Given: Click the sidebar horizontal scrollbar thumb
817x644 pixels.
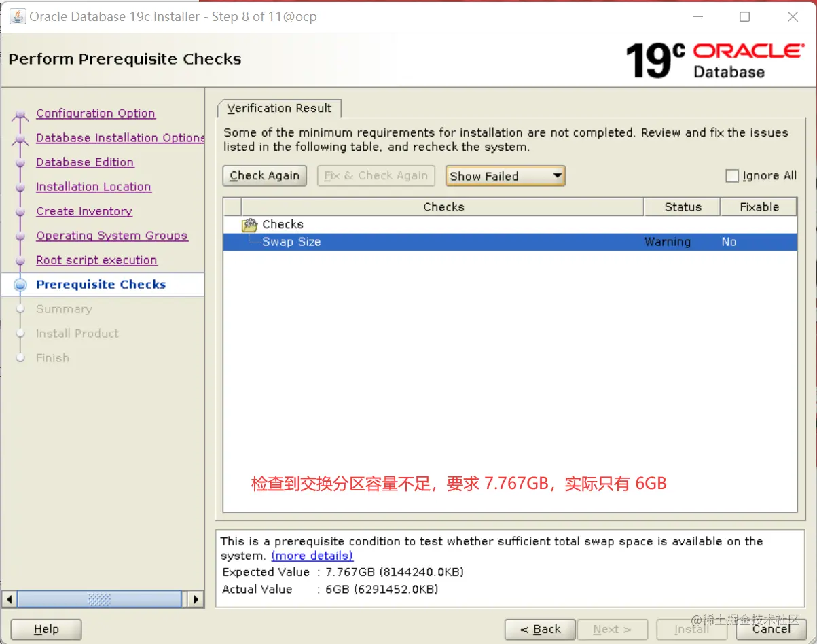Looking at the screenshot, I should (99, 599).
